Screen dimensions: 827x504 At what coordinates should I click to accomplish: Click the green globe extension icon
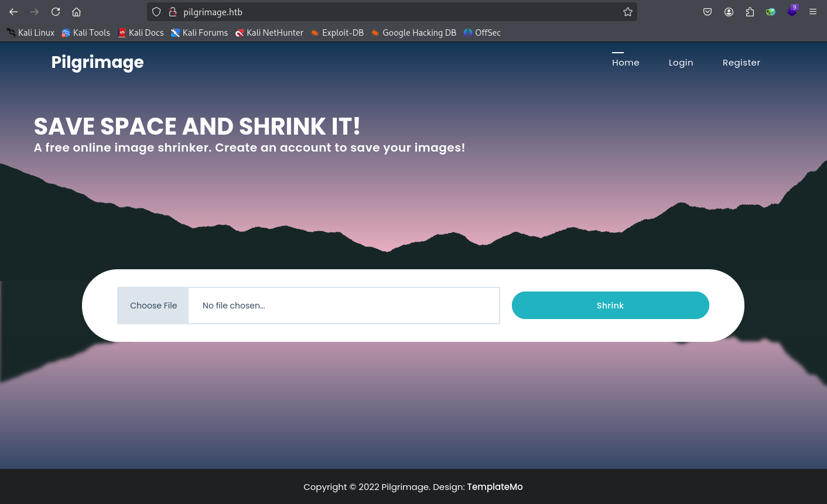tap(771, 12)
